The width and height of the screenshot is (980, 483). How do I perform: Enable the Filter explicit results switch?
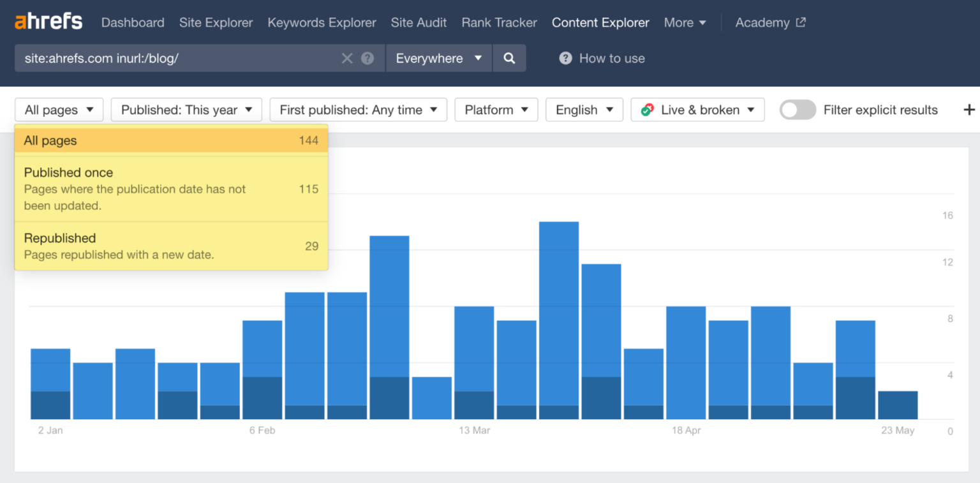point(798,110)
